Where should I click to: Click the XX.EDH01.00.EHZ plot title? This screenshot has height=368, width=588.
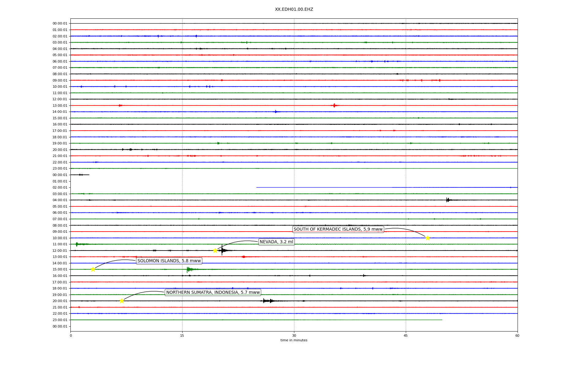[x=294, y=10]
